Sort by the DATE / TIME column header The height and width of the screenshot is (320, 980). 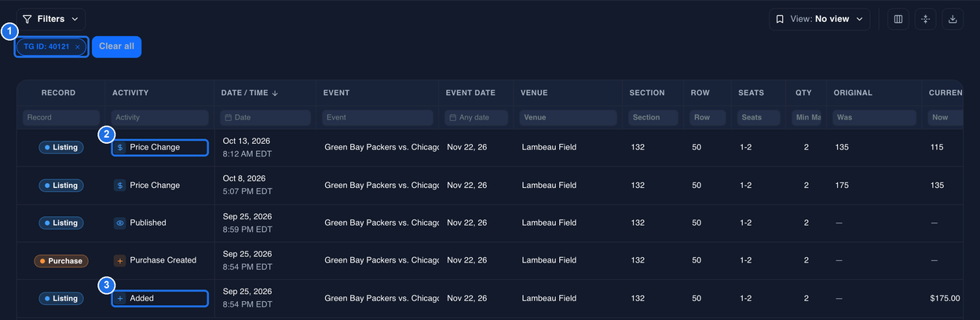point(250,93)
